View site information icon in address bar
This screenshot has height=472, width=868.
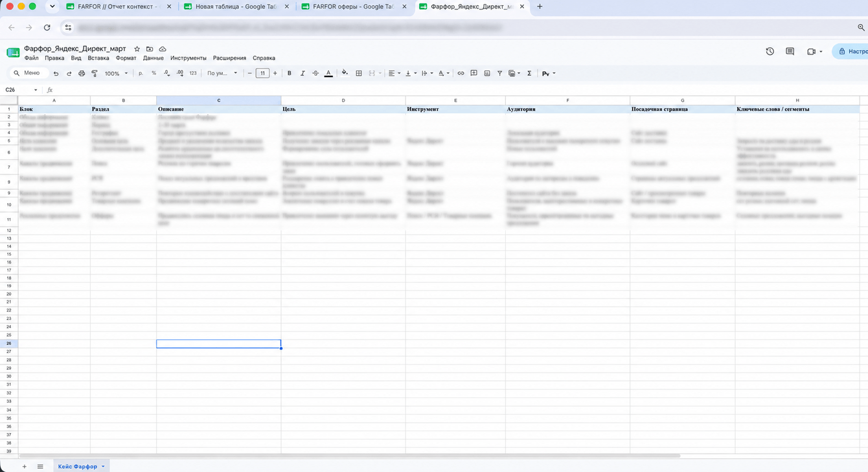(68, 27)
